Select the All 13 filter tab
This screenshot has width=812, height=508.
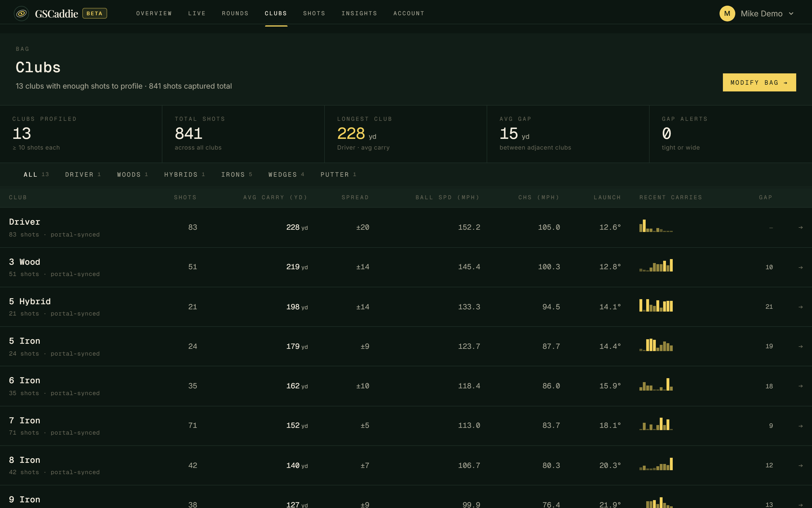point(36,174)
